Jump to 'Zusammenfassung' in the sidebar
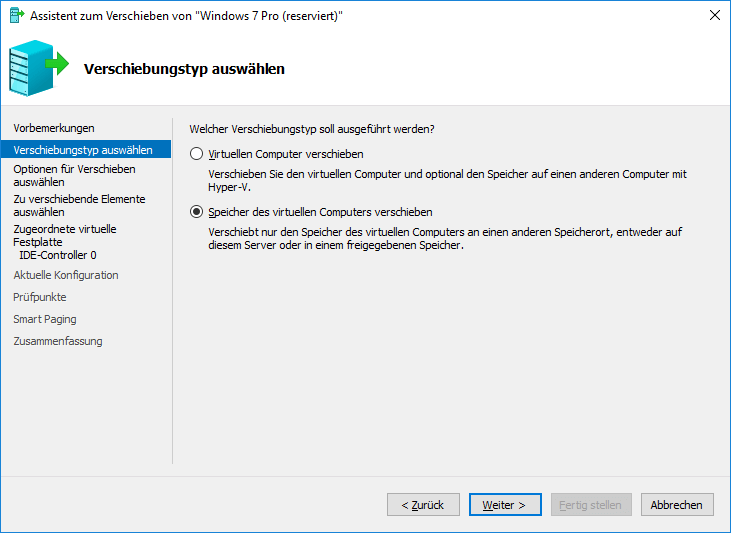 58,341
